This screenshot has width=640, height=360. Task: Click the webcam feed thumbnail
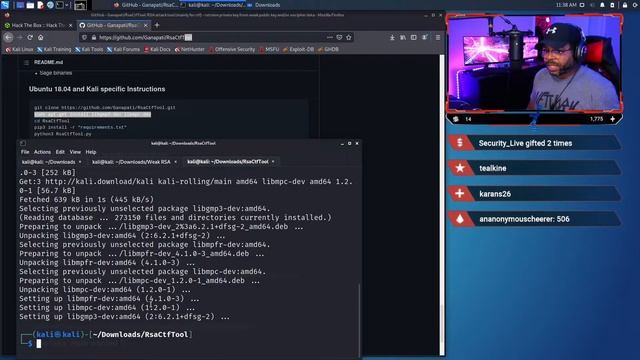pos(534,63)
